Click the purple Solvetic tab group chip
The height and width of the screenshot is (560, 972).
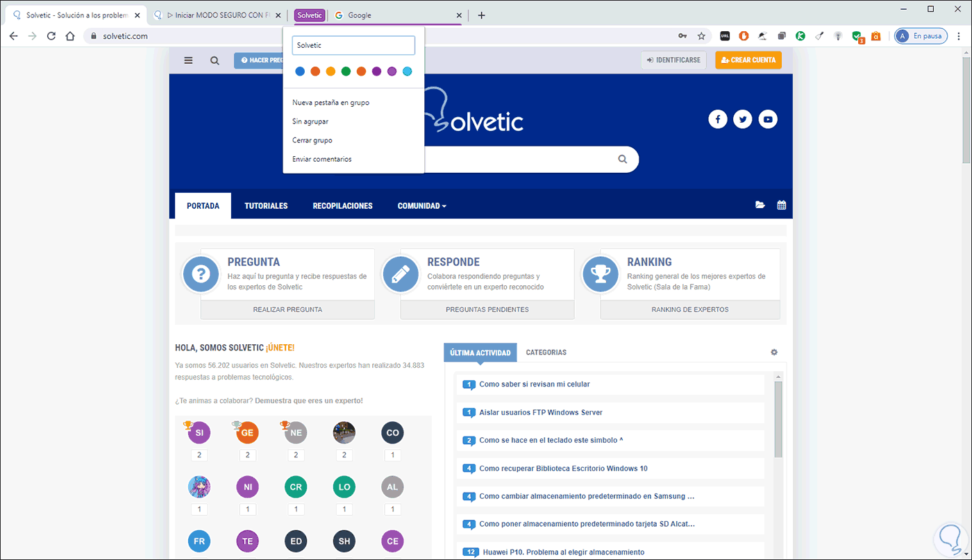pos(310,15)
